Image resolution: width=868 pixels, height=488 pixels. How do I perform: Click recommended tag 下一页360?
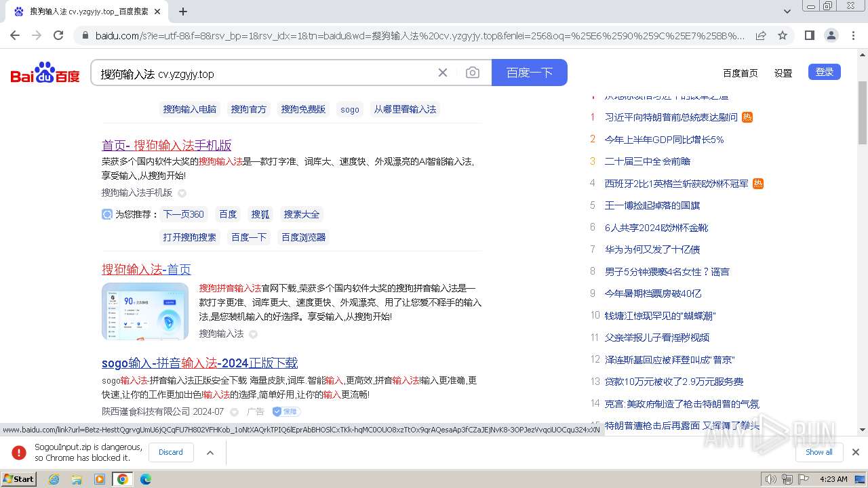coord(184,214)
